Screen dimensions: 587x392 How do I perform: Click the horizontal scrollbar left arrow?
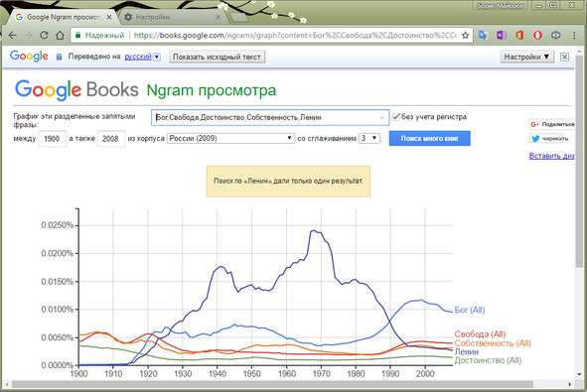tap(7, 384)
